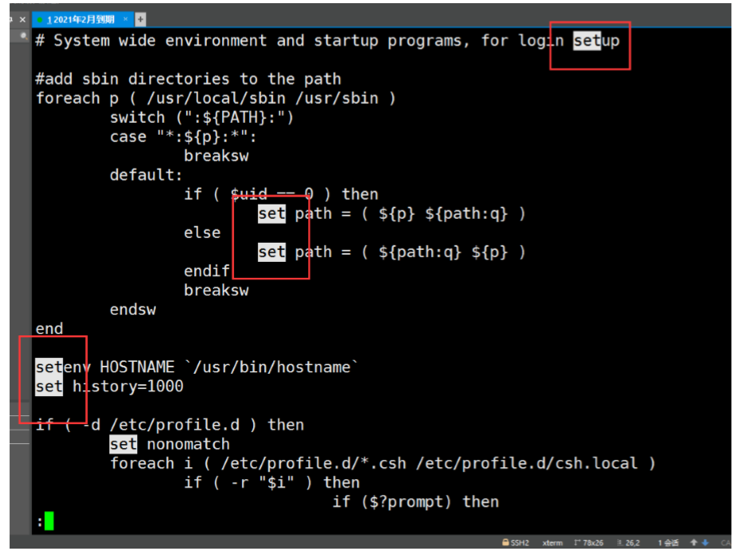Click the "setenv HOSTNAME" line

tap(196, 367)
